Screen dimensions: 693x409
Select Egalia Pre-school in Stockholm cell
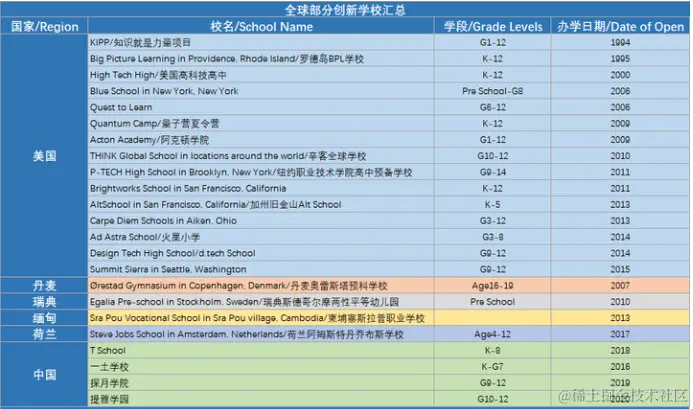point(261,302)
